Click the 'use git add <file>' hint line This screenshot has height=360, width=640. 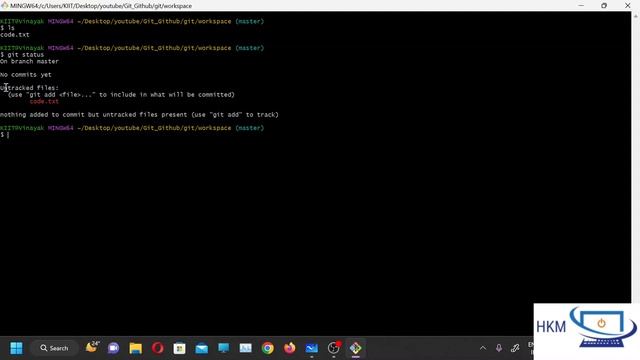[121, 94]
